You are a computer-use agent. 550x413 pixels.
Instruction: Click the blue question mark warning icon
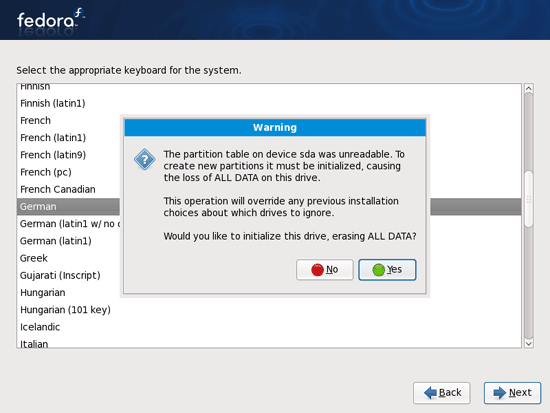(145, 160)
